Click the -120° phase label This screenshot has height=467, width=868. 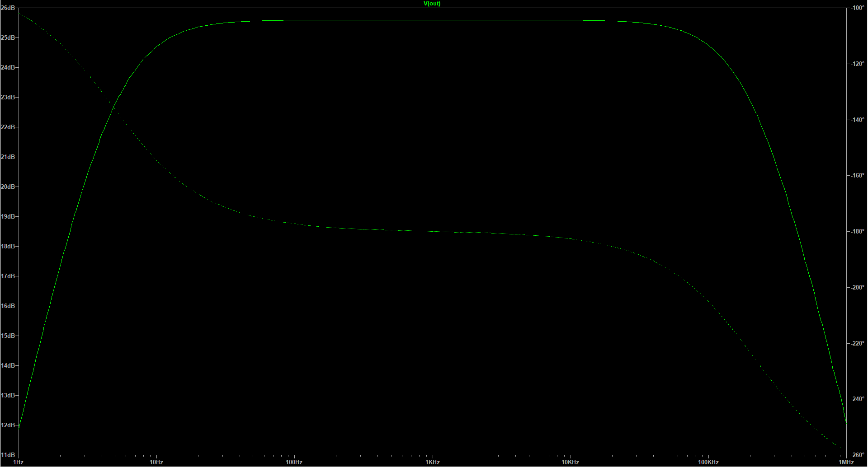coord(858,64)
